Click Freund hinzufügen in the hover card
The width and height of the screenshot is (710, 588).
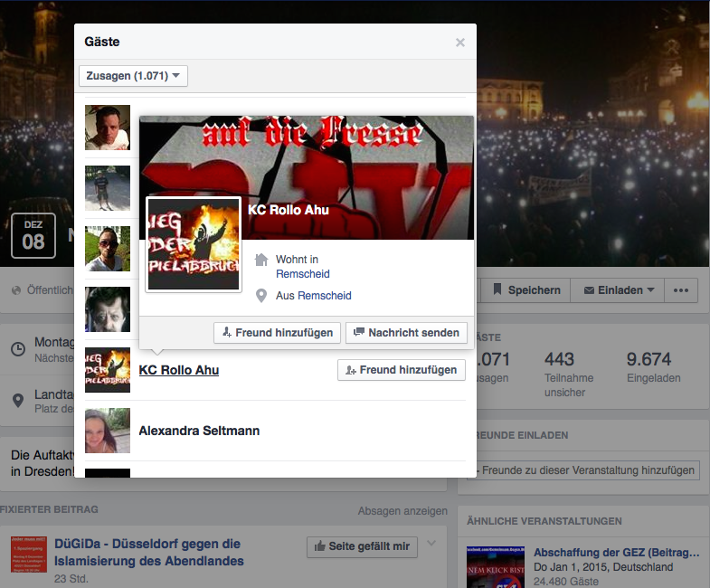(x=278, y=333)
